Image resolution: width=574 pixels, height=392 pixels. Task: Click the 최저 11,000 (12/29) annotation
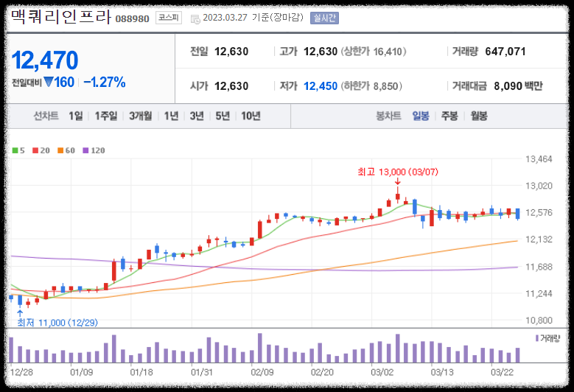click(57, 323)
